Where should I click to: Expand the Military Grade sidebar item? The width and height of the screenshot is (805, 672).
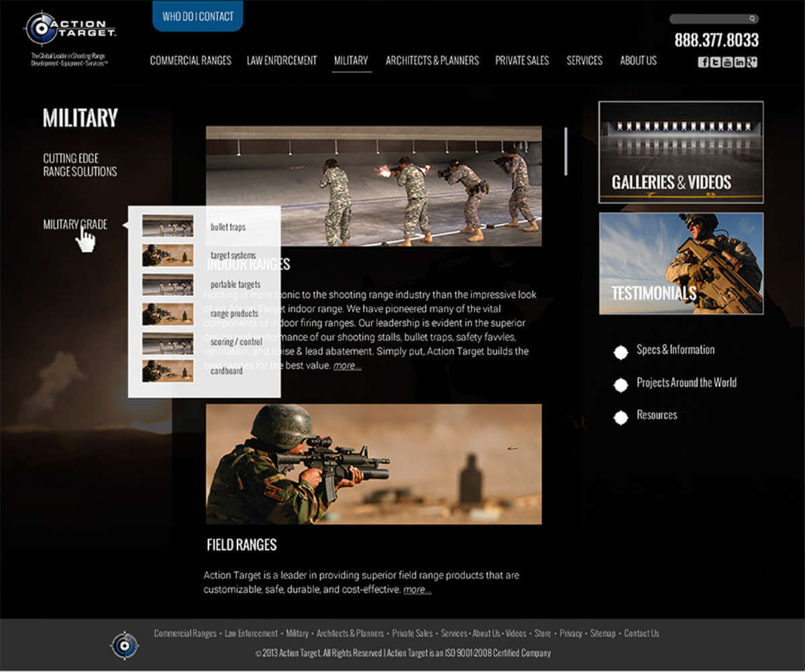pyautogui.click(x=75, y=225)
